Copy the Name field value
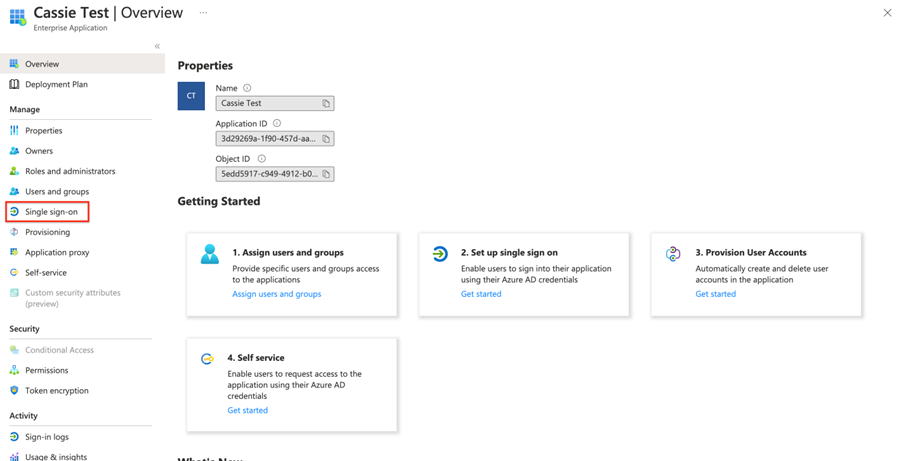Screen dimensions: 906x461 326,104
